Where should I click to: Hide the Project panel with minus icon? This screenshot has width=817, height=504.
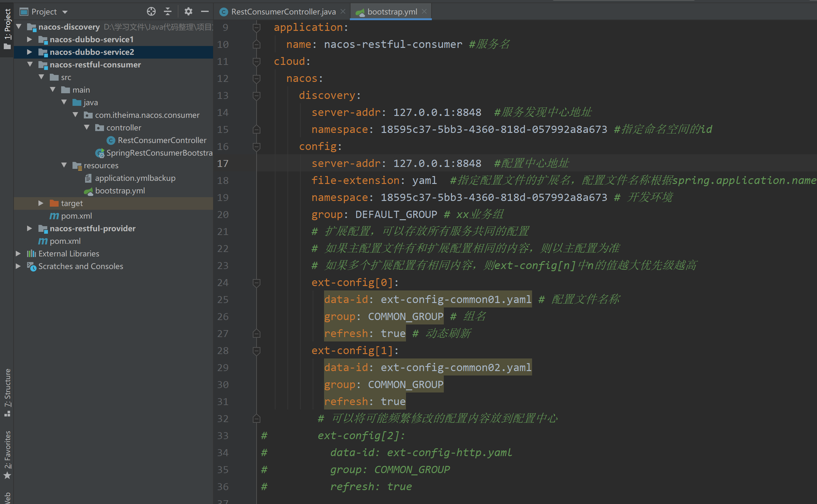pyautogui.click(x=205, y=12)
